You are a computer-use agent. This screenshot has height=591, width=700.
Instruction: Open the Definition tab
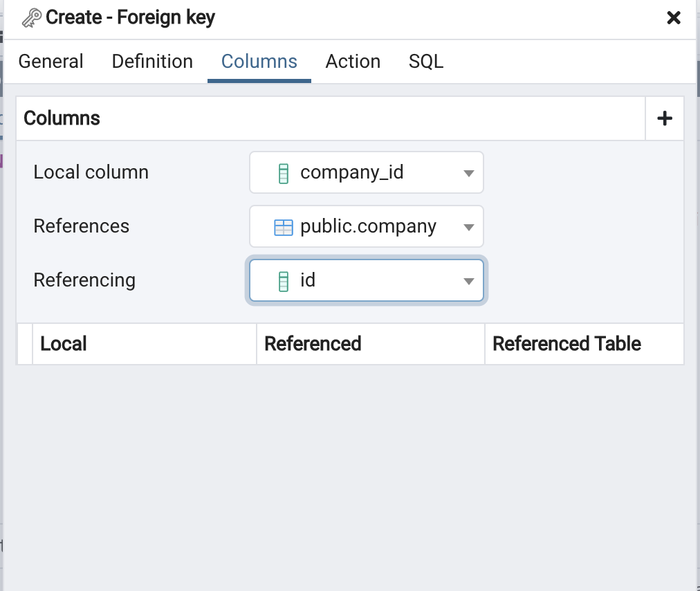[x=152, y=62]
